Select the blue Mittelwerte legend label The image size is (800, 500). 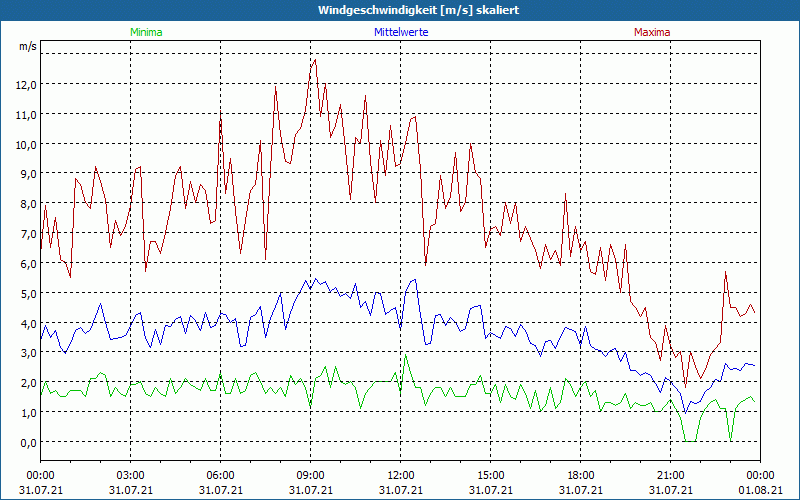click(401, 32)
